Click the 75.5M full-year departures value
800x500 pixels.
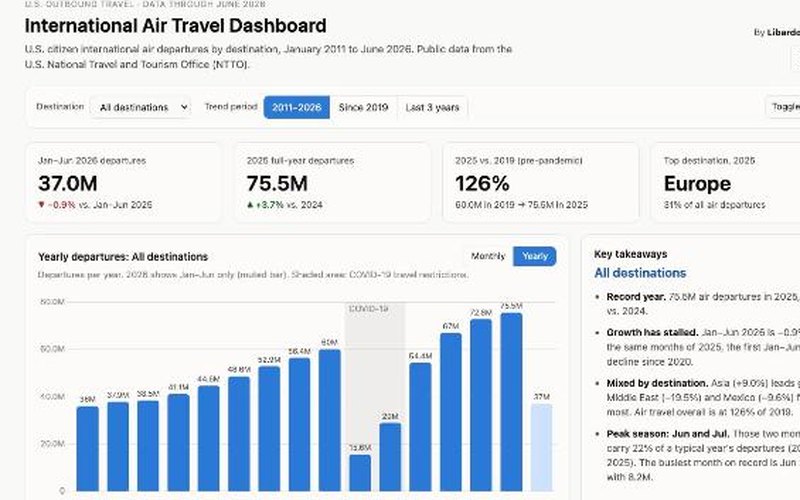[277, 184]
